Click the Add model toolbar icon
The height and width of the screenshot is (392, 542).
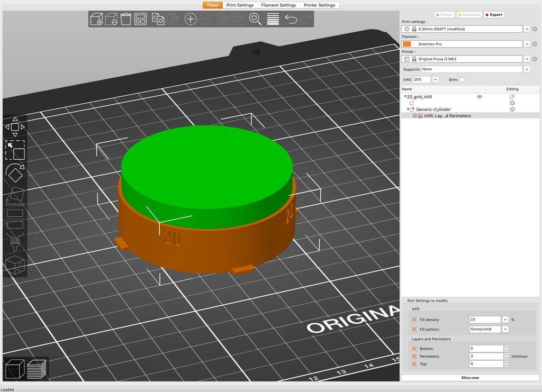(x=96, y=20)
